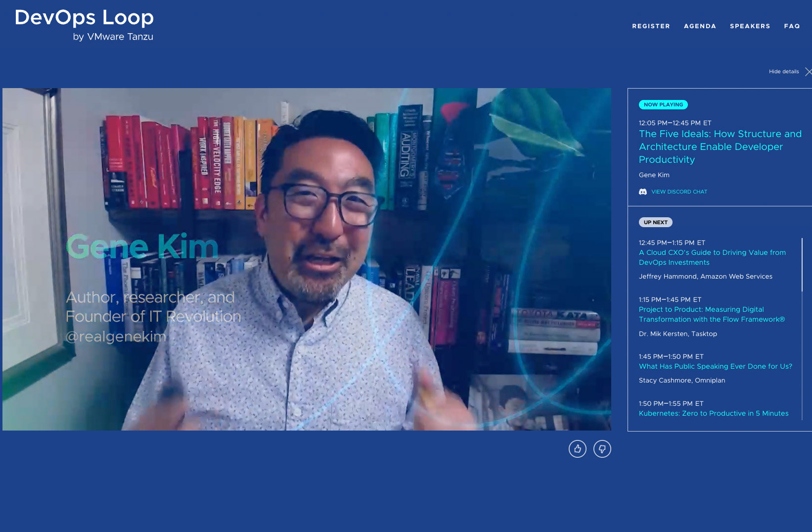This screenshot has height=532, width=812.
Task: Close the details panel with the X icon
Action: click(808, 72)
